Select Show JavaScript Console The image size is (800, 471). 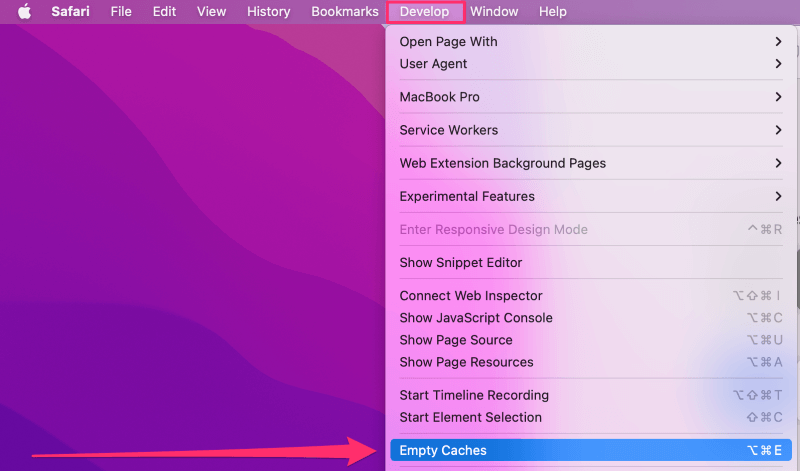click(476, 318)
